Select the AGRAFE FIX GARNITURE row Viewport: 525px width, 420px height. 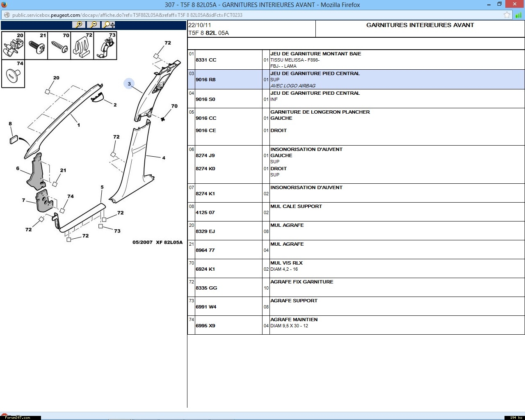pyautogui.click(x=302, y=282)
